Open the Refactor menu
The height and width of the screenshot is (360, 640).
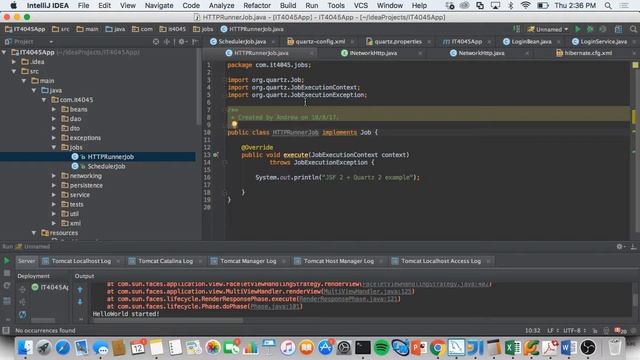click(257, 5)
